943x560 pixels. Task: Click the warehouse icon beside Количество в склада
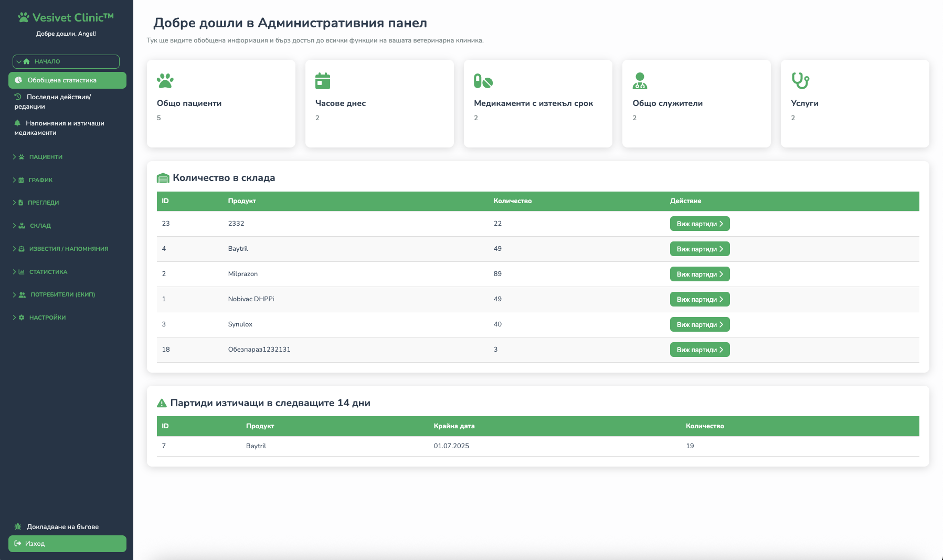(163, 178)
